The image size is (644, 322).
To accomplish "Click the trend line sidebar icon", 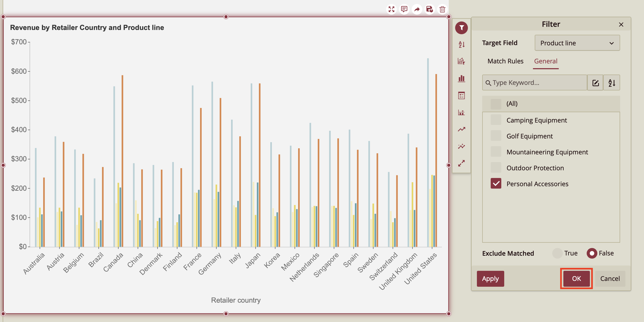I will click(462, 129).
